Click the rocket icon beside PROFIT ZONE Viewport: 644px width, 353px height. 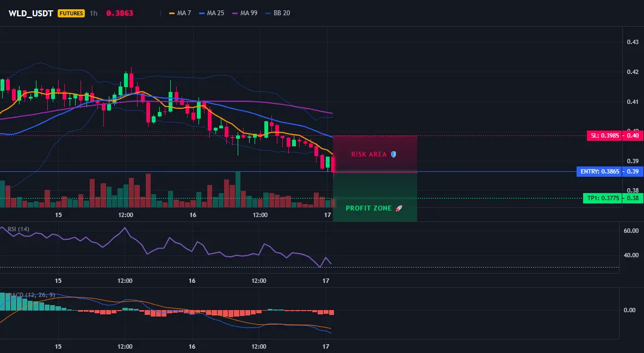point(399,208)
